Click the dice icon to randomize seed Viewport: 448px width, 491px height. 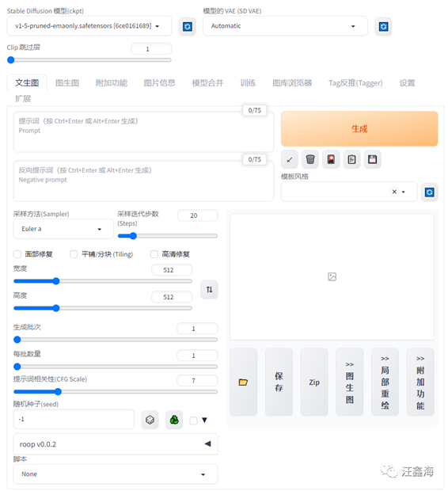tap(150, 420)
